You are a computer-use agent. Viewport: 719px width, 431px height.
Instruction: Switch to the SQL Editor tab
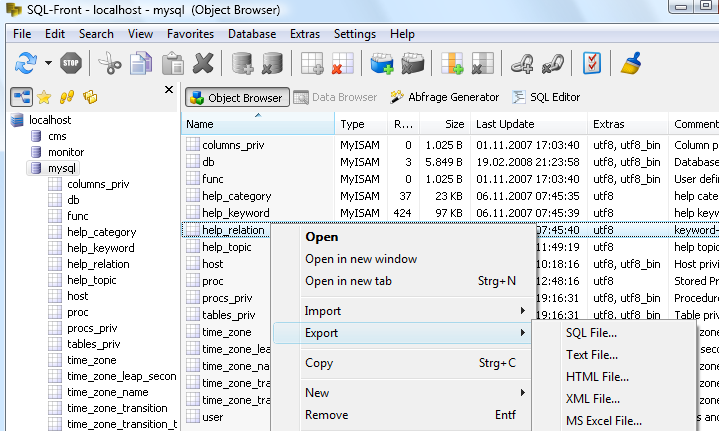click(546, 97)
